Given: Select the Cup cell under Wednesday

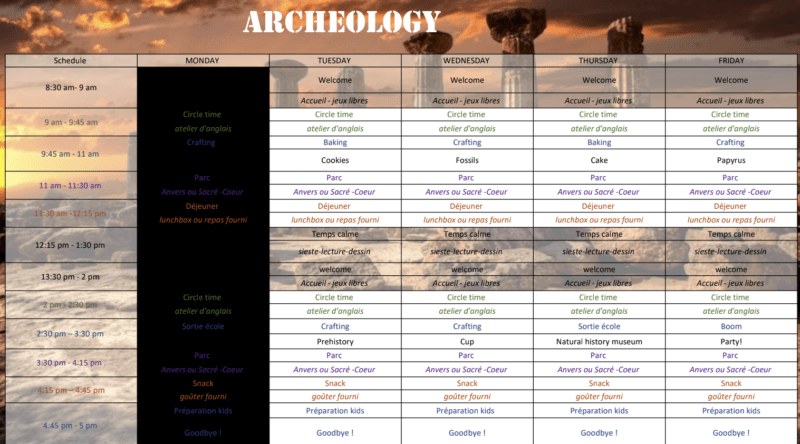Looking at the screenshot, I should tap(467, 341).
